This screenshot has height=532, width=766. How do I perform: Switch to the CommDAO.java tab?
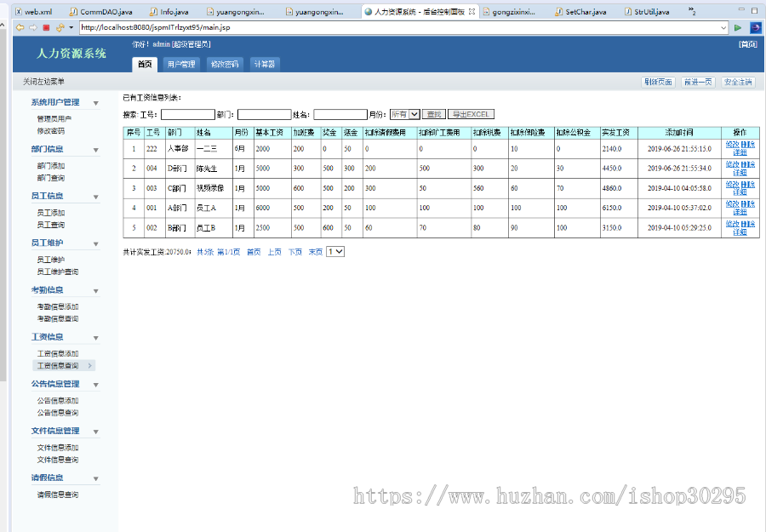(101, 12)
